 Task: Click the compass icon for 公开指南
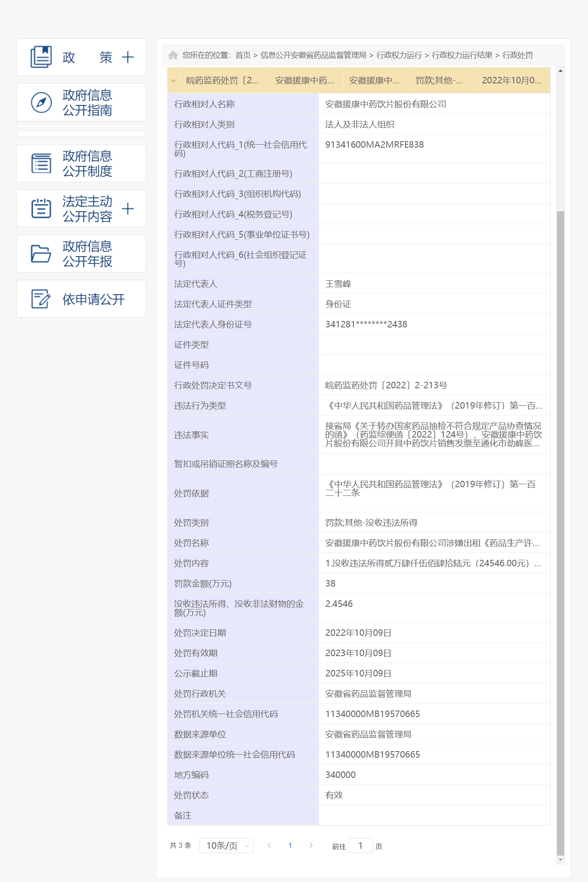pyautogui.click(x=41, y=102)
